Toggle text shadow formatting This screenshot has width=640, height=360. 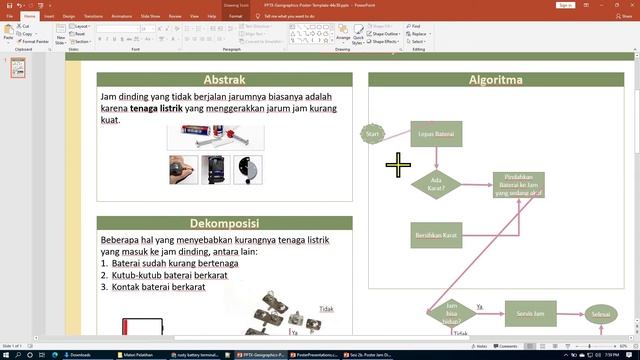click(122, 39)
